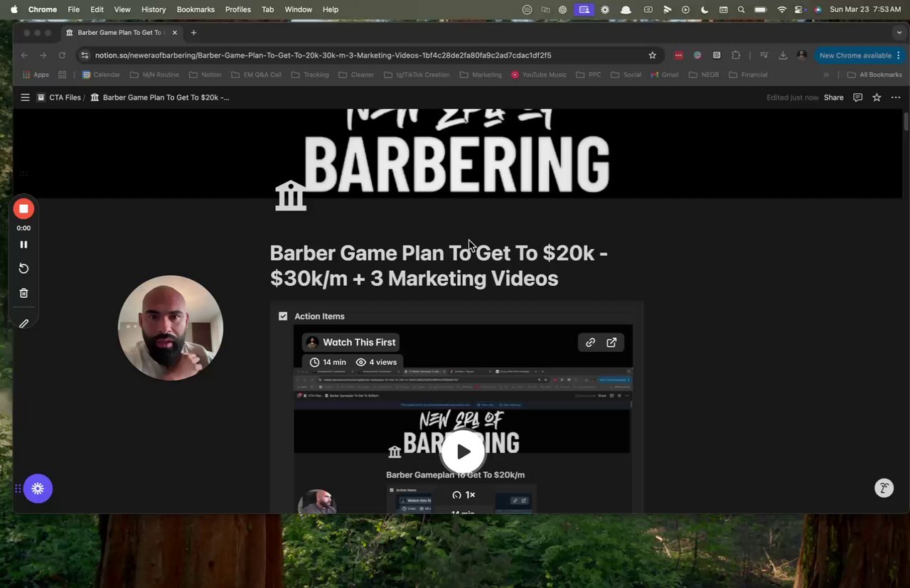This screenshot has height=588, width=910.
Task: Click the URL address field
Action: (368, 55)
